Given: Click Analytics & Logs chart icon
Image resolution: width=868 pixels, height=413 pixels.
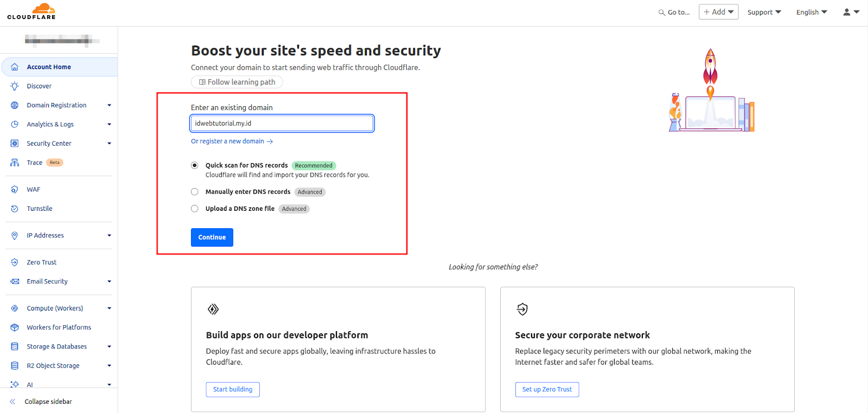Looking at the screenshot, I should (x=15, y=124).
